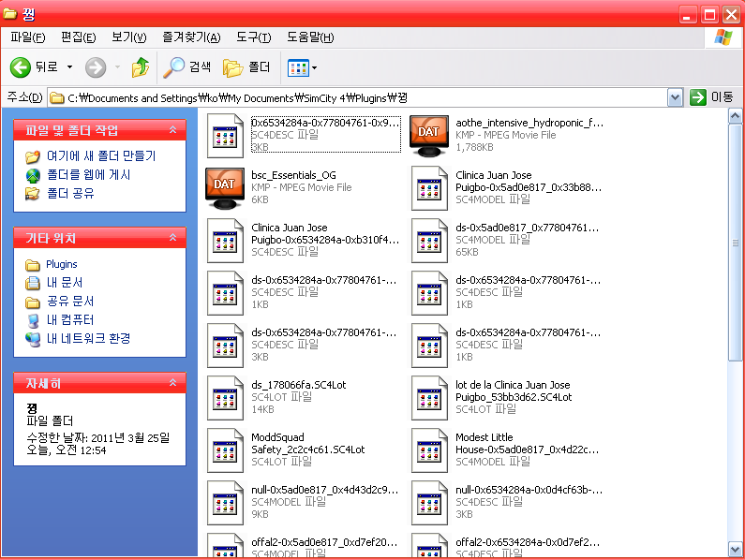Open Plugins in other places
The width and height of the screenshot is (745, 560).
(x=61, y=264)
